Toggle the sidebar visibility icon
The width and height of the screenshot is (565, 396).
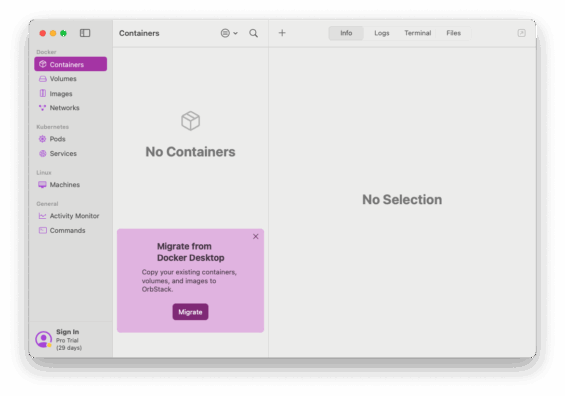pos(85,33)
